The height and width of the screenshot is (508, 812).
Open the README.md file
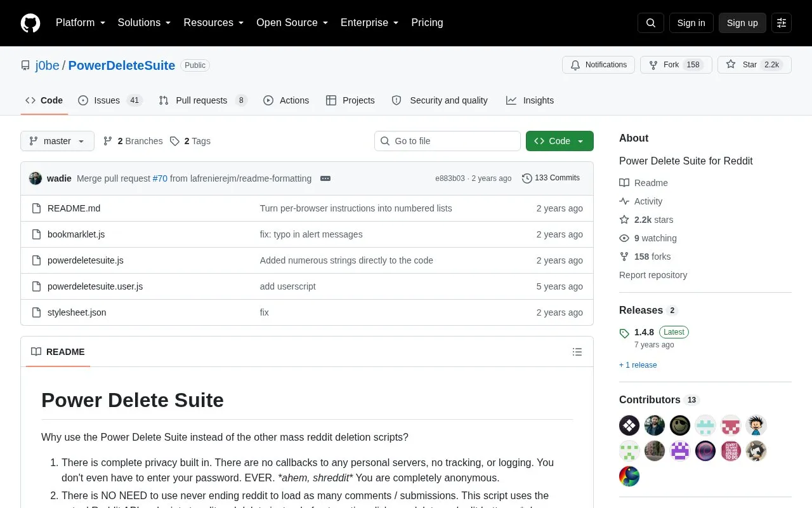(x=74, y=208)
